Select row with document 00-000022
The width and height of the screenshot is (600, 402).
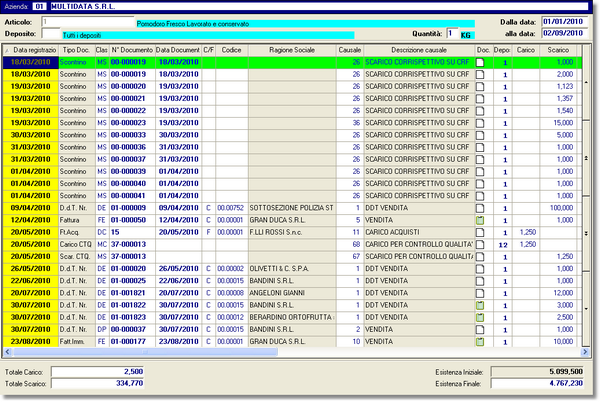292,111
